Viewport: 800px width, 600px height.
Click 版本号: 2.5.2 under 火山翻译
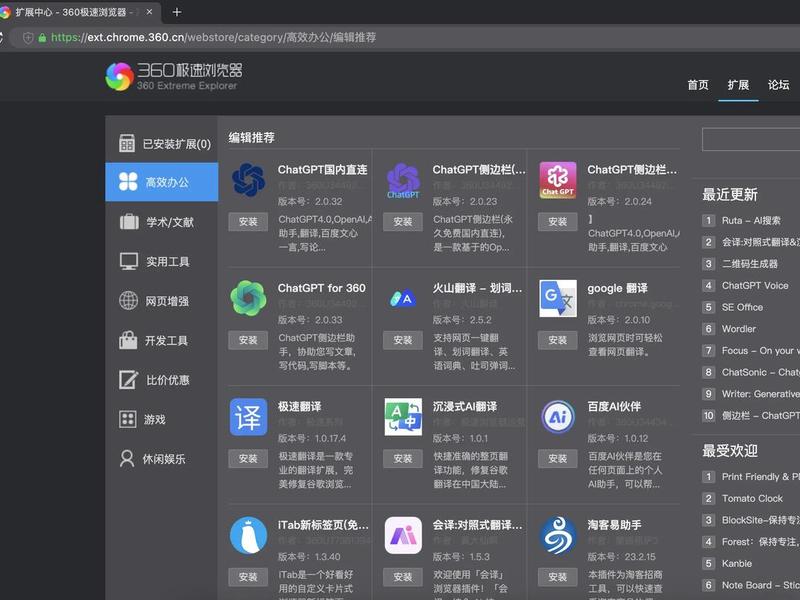coord(462,320)
